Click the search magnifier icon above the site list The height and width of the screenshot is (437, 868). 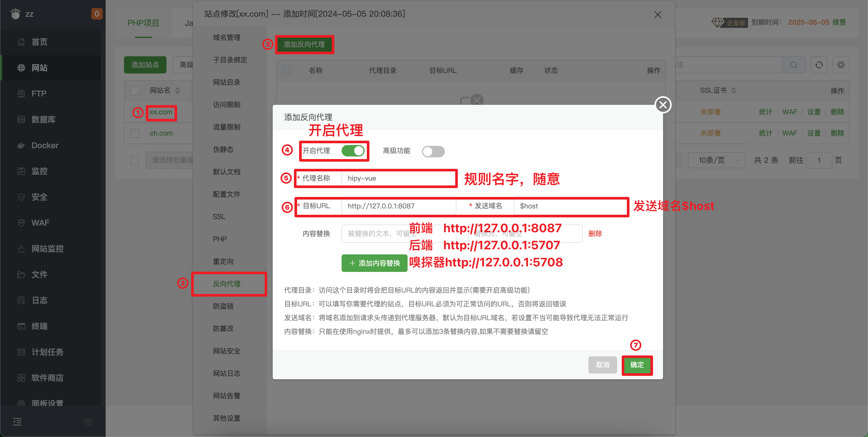click(794, 65)
